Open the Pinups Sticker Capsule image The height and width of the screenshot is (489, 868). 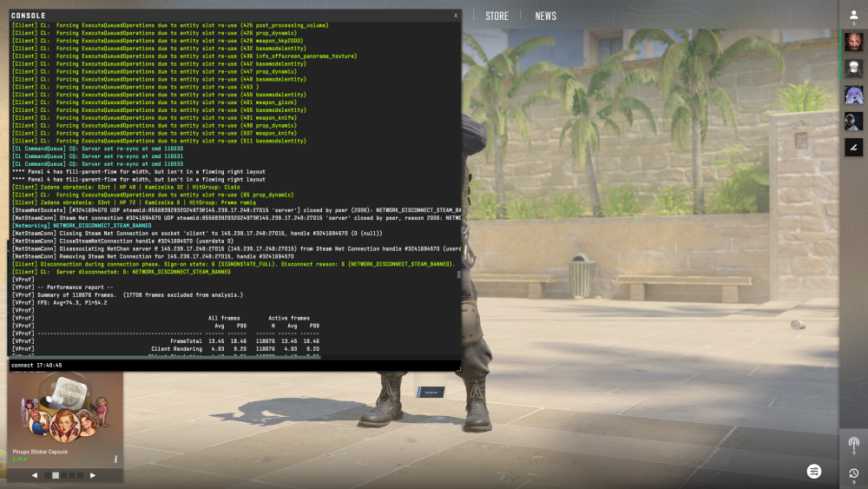65,408
